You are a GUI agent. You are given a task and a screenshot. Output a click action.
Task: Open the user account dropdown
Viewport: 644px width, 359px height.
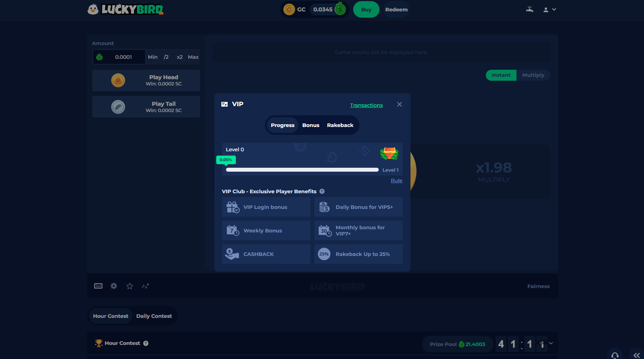click(549, 9)
